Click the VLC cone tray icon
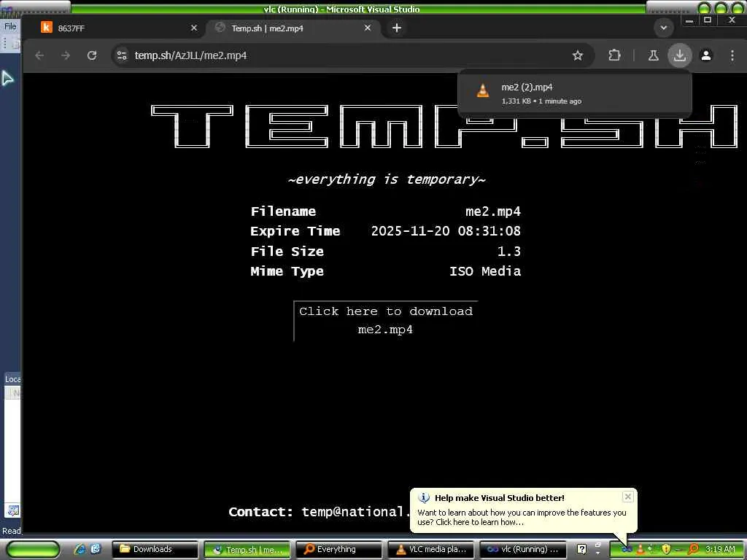747x560 pixels. coord(640,549)
